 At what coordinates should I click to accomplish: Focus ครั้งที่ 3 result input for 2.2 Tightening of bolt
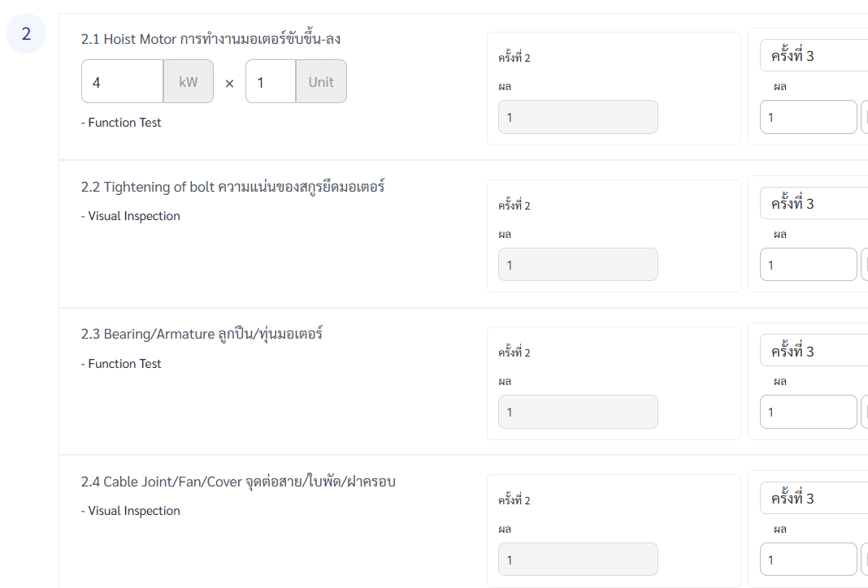click(808, 265)
